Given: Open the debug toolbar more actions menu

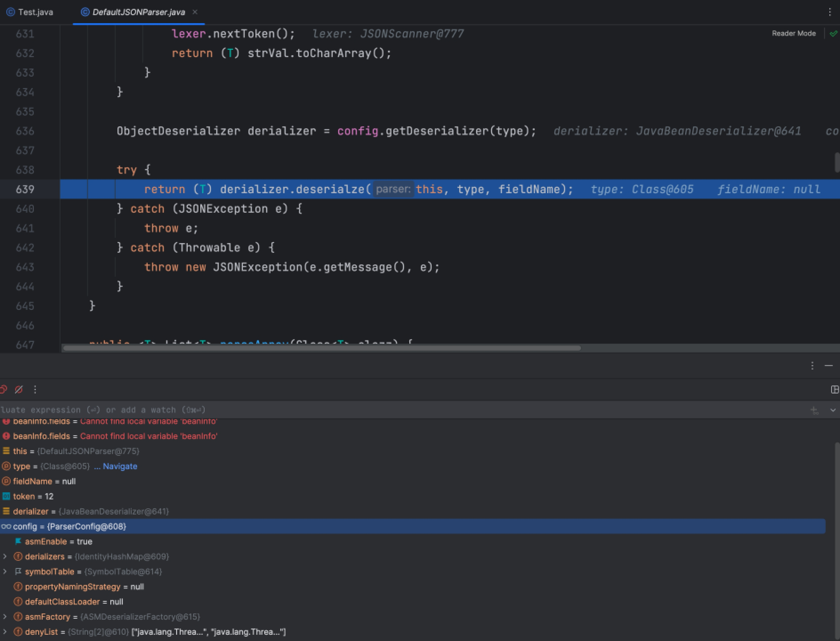Looking at the screenshot, I should point(35,389).
